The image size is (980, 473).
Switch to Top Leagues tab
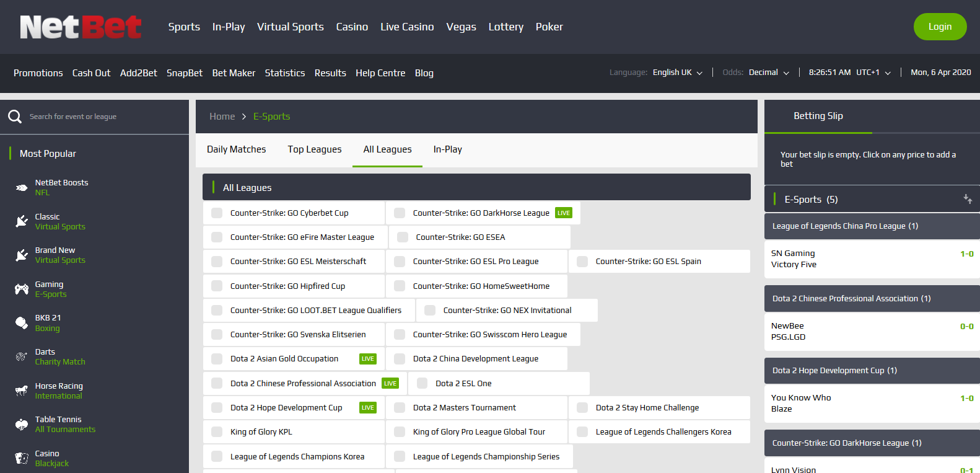(315, 149)
